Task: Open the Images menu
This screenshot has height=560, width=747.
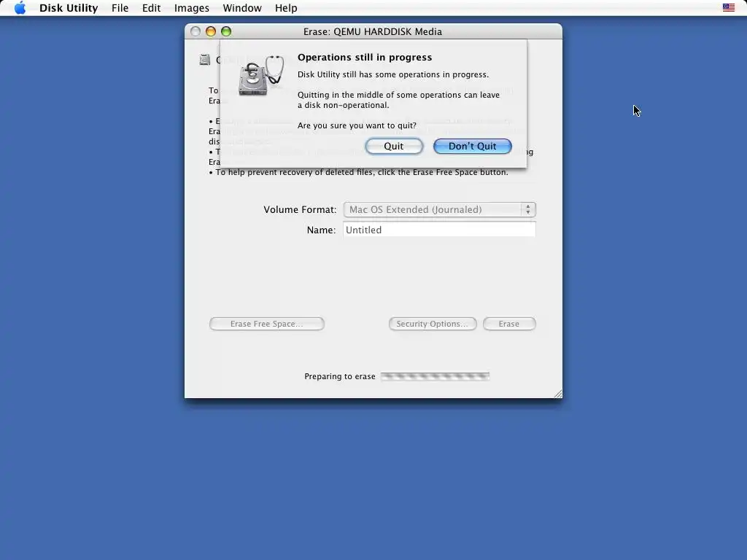Action: coord(192,8)
